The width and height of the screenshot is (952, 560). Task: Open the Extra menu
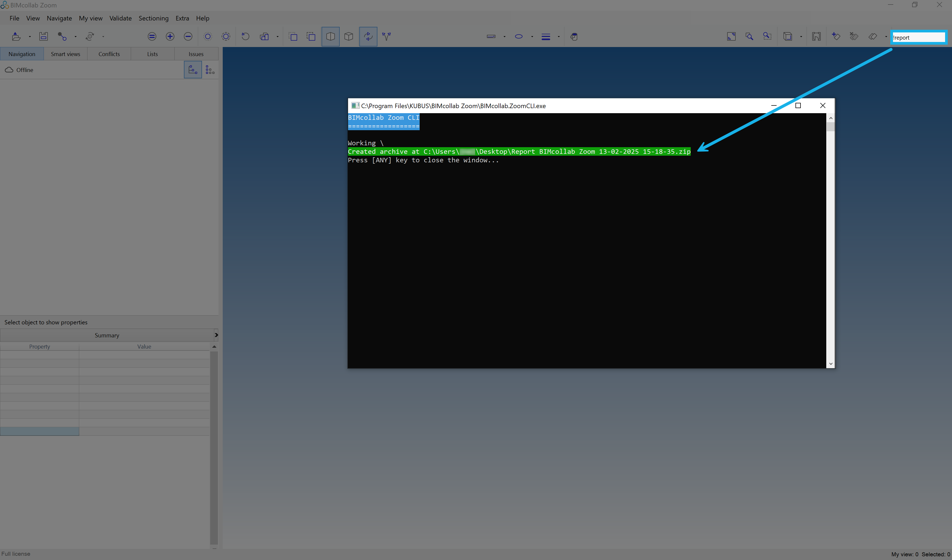click(x=182, y=18)
